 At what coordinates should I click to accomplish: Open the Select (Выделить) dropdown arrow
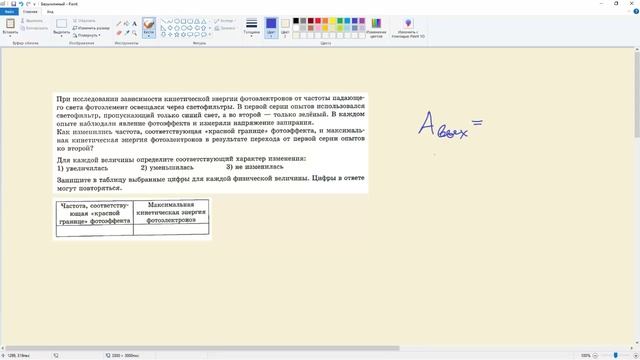[62, 36]
